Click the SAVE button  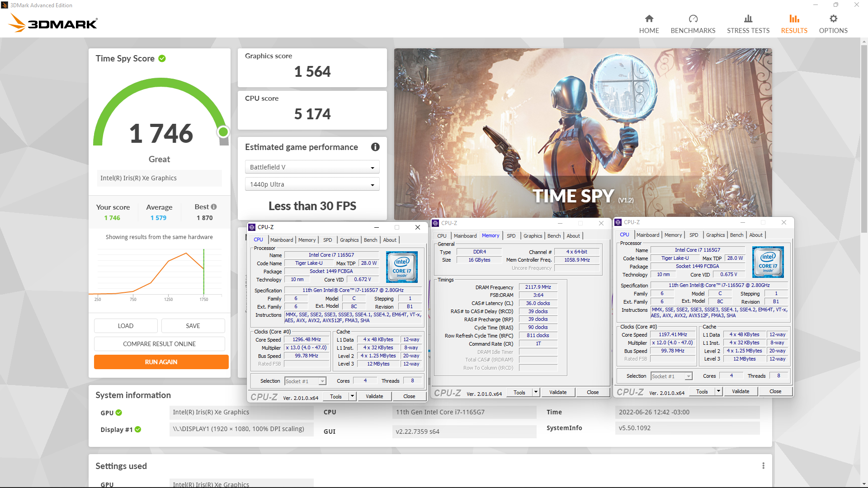pos(193,326)
